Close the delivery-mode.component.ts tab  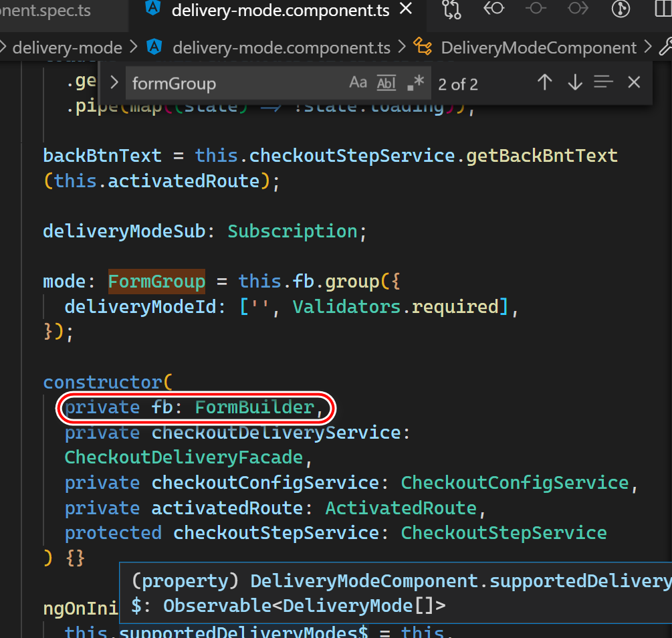pyautogui.click(x=405, y=9)
